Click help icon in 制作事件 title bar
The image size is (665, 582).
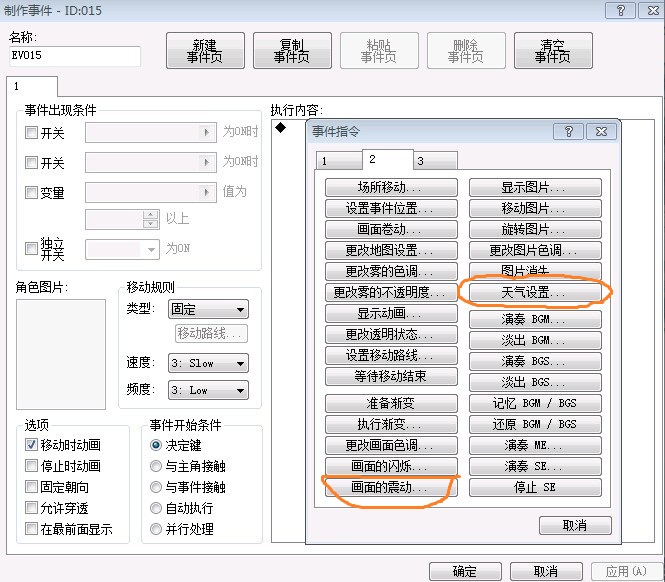(x=620, y=10)
